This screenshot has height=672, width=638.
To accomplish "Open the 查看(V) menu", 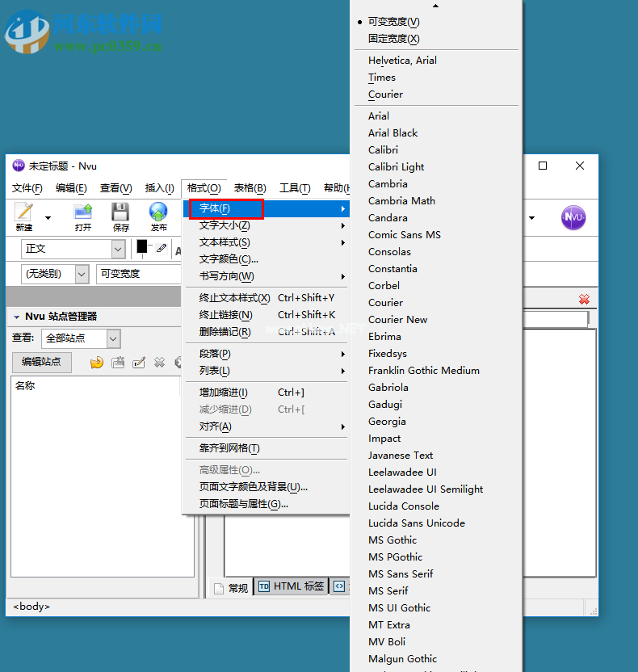I will tap(115, 188).
